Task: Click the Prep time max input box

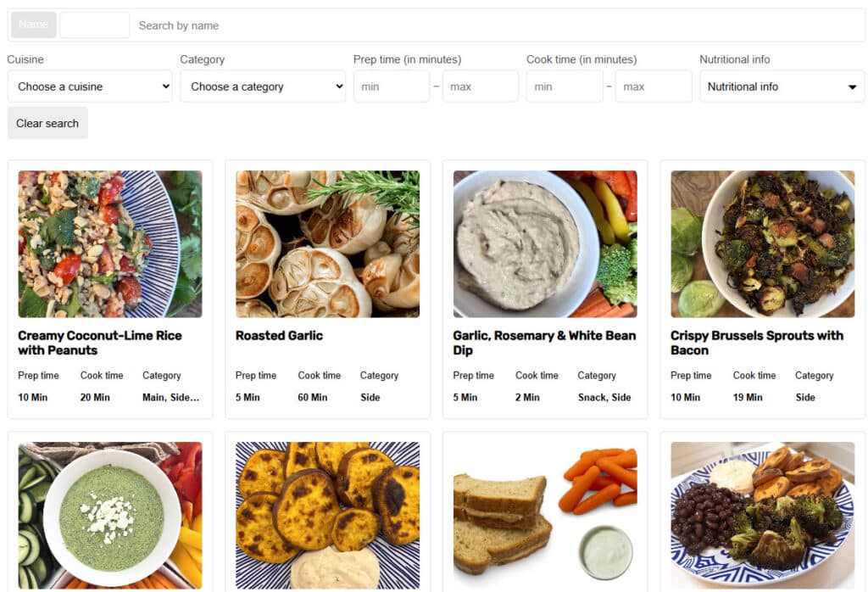Action: click(480, 86)
